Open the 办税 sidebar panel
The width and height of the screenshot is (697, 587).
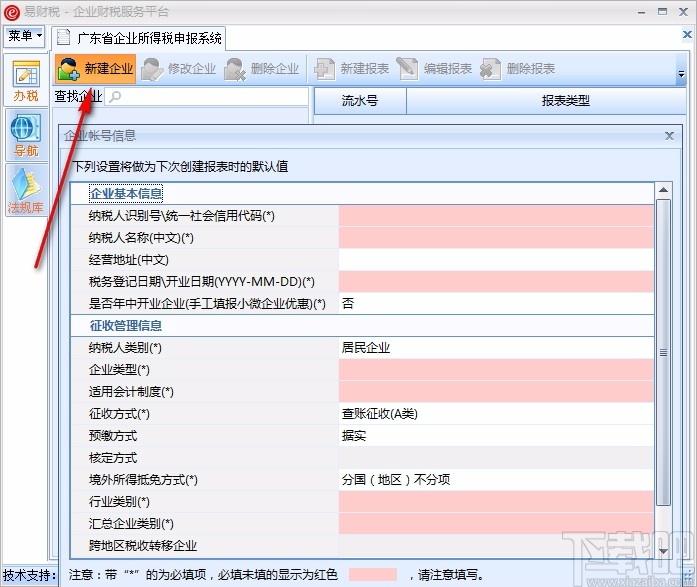pos(26,80)
